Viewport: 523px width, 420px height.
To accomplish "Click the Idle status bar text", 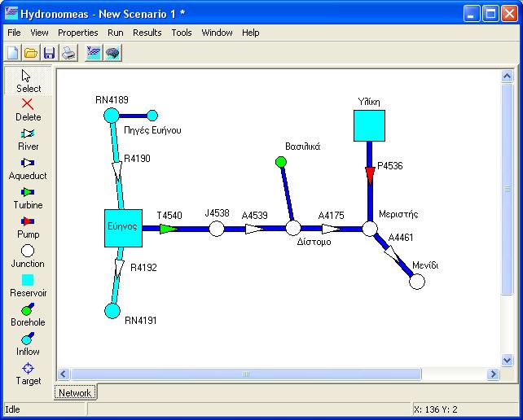I will (x=13, y=409).
